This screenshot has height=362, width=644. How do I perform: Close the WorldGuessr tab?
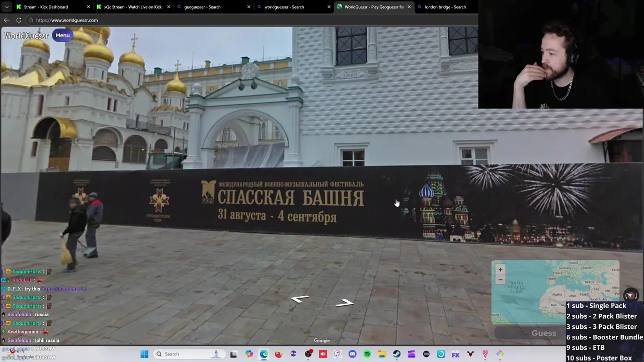pyautogui.click(x=409, y=7)
